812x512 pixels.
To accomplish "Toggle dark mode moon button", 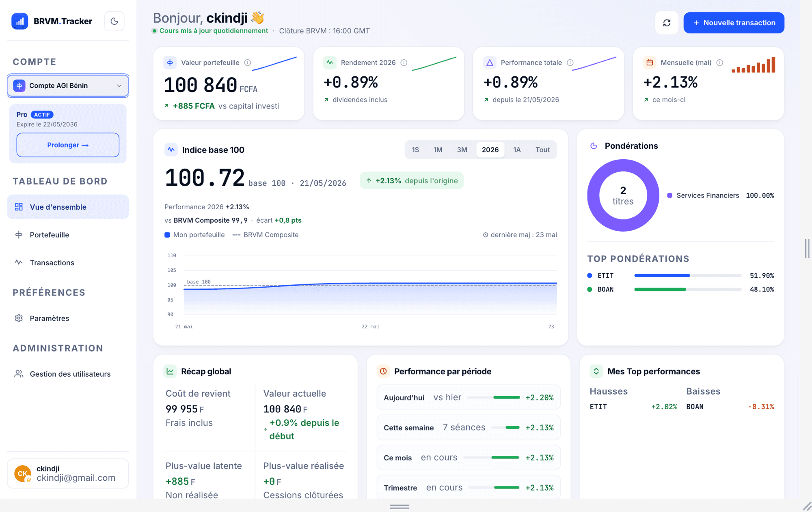I will pos(114,21).
